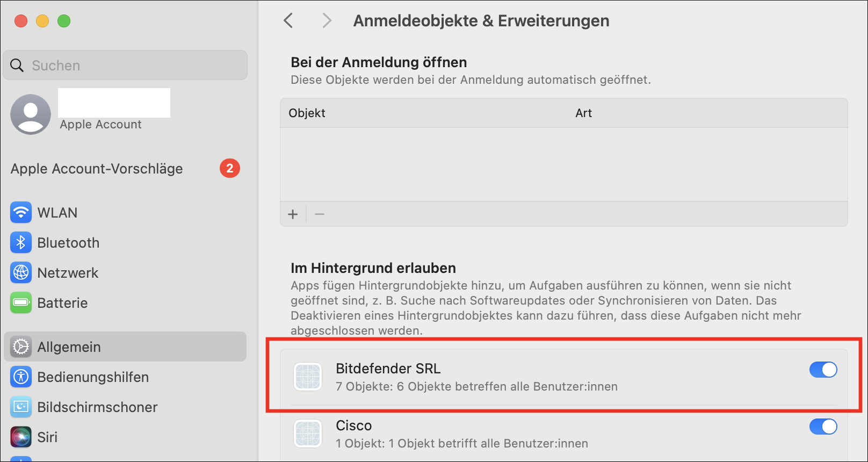Select the Bedienungshilfen accessibility icon
Image resolution: width=868 pixels, height=462 pixels.
tap(21, 377)
